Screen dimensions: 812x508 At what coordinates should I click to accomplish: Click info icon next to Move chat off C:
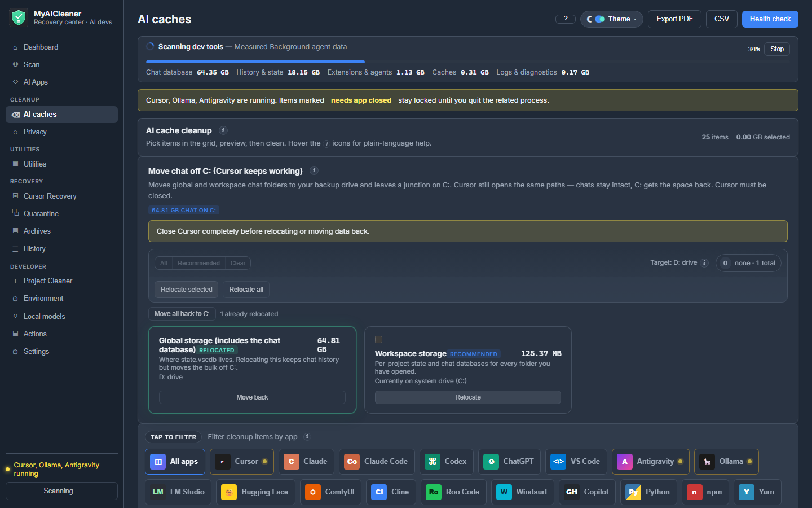click(314, 170)
